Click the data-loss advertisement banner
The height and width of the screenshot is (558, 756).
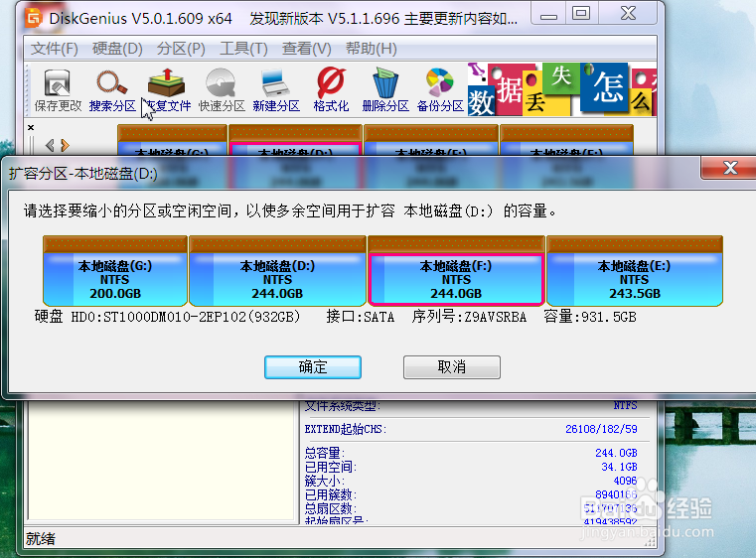coord(562,89)
